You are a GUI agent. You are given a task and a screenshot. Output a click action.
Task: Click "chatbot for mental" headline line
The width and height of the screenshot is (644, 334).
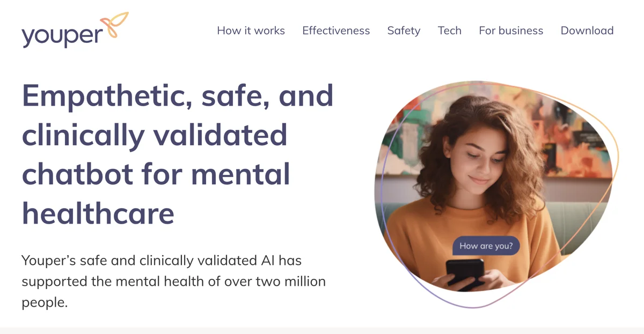(156, 174)
